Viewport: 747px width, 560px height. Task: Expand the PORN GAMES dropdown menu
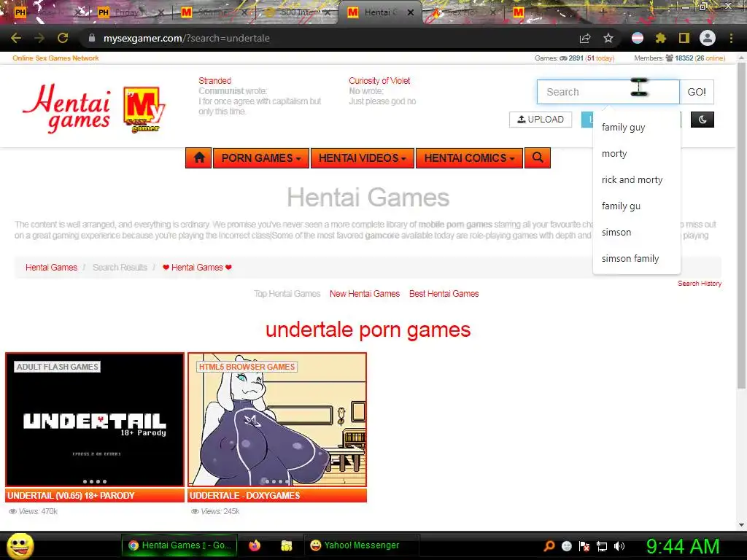[261, 158]
